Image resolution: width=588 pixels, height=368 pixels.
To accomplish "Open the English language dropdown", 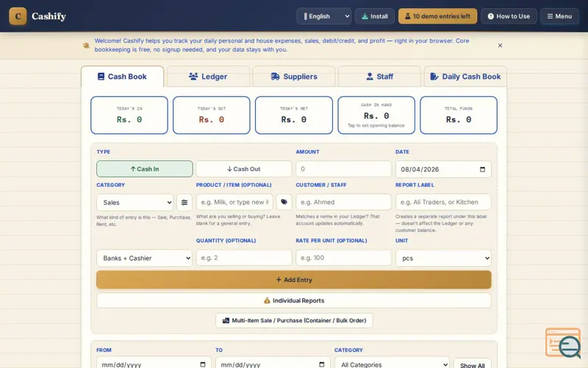I will [324, 16].
